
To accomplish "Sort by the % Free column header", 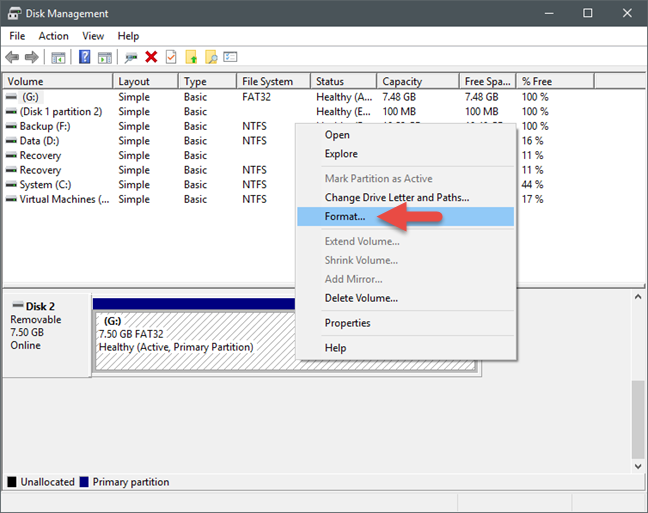I will point(555,81).
